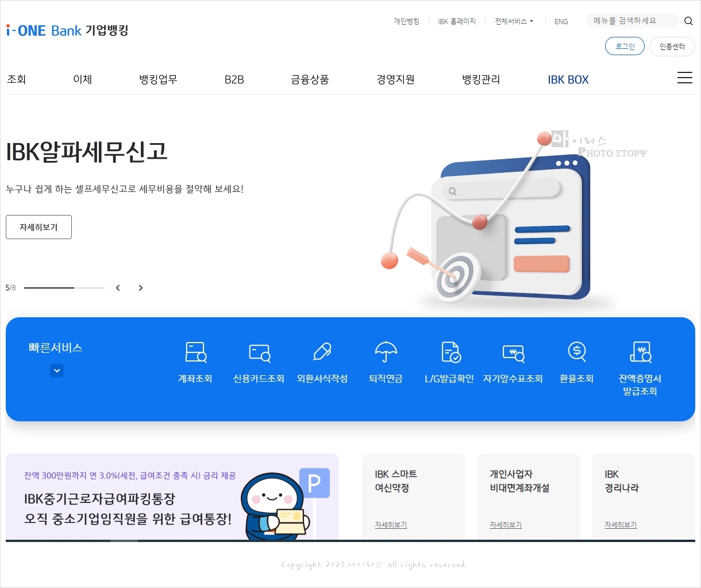Click the i-ONE Bank 기업뱅킹 logo
Screen dimensions: 701x588
coord(67,30)
